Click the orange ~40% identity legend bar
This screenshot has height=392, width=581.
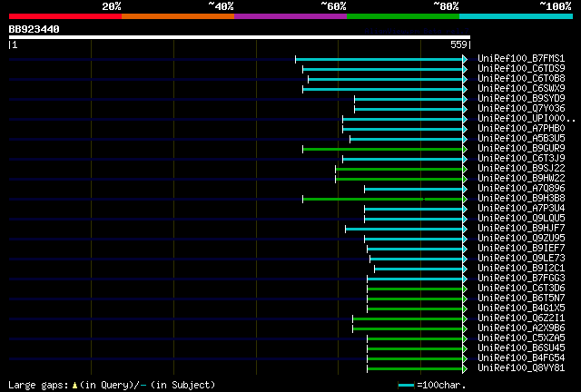pos(178,16)
